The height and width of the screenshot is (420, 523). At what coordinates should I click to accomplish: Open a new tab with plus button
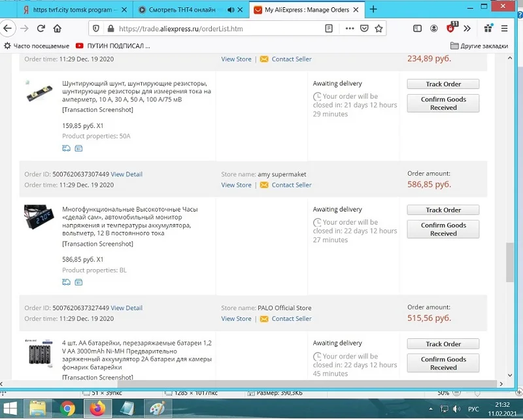[373, 9]
